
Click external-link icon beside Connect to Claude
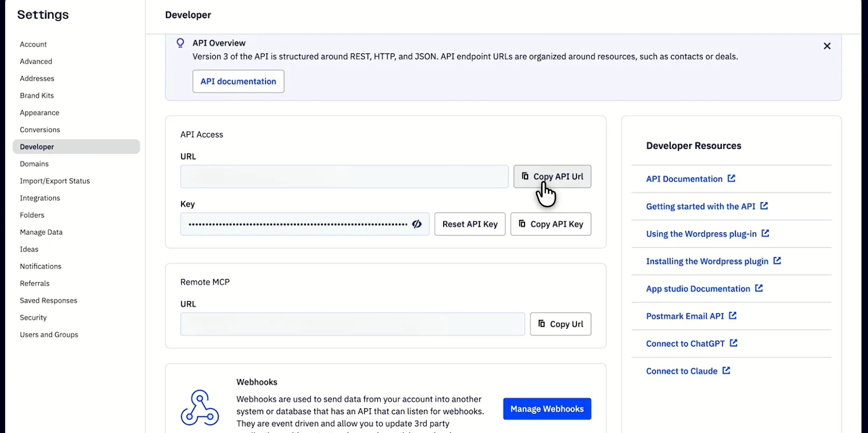(x=726, y=371)
